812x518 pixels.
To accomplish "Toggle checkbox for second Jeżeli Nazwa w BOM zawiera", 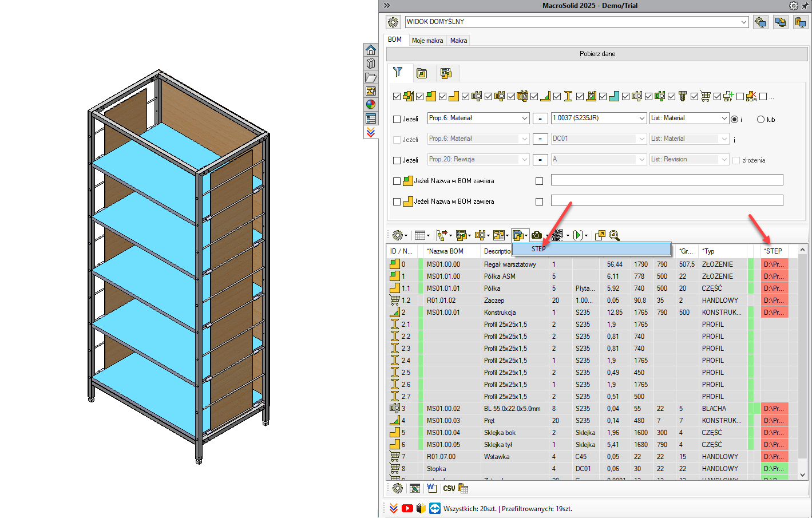I will (397, 201).
